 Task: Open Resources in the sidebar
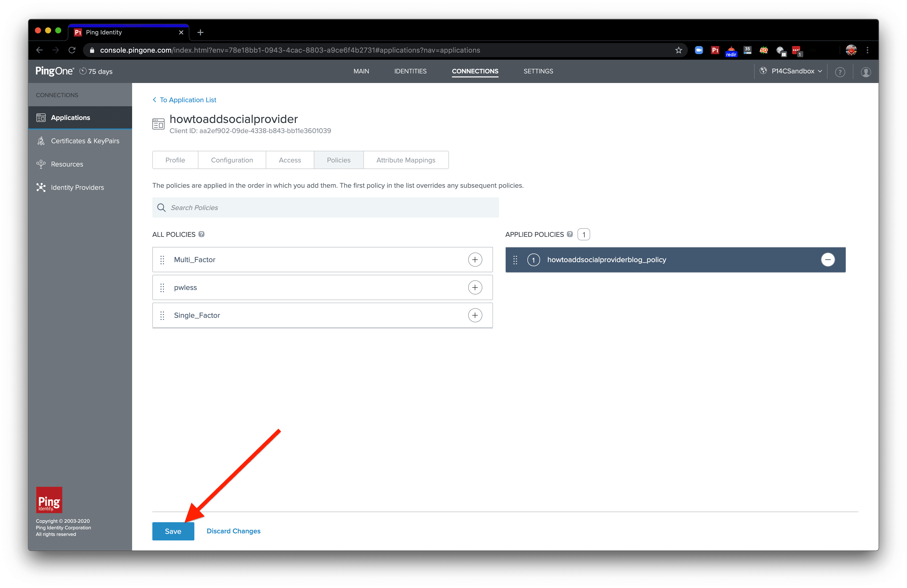click(80, 164)
